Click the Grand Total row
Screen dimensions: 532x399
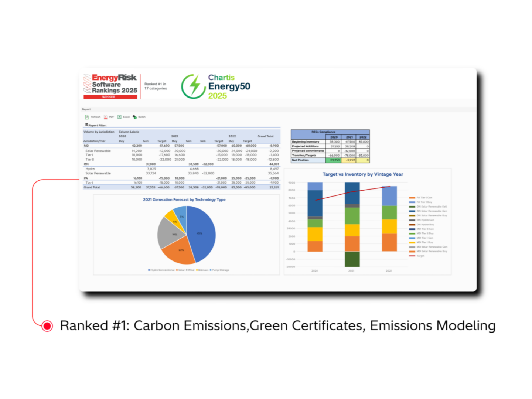pos(92,187)
